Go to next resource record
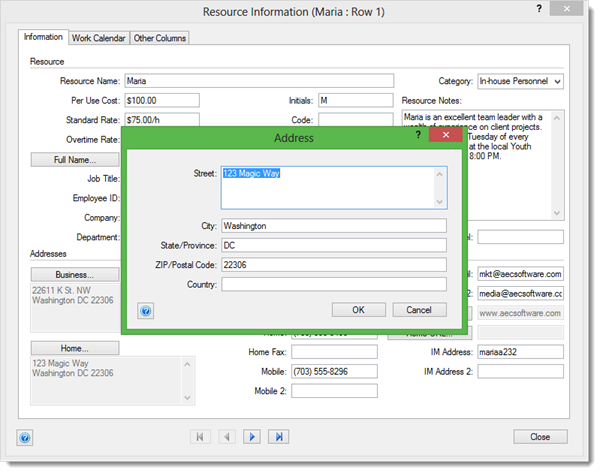 tap(253, 437)
